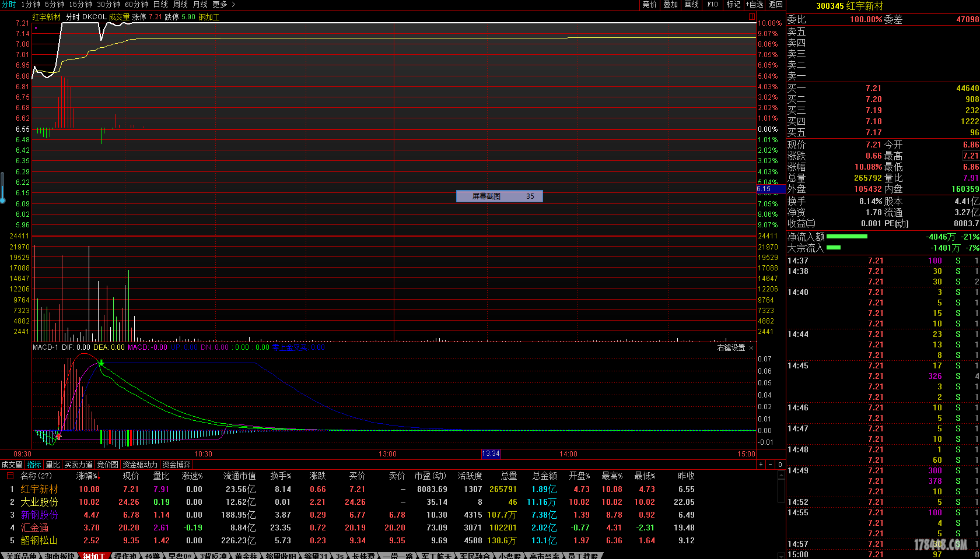Expand the 更多 periods dropdown

223,4
